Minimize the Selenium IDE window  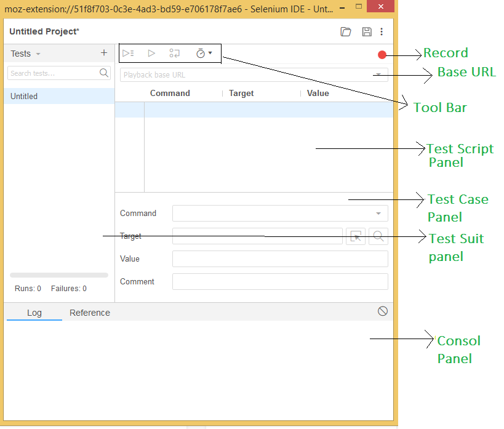[x=342, y=8]
